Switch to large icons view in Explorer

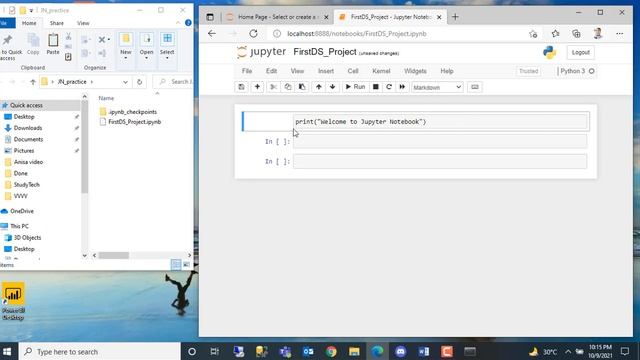point(186,265)
